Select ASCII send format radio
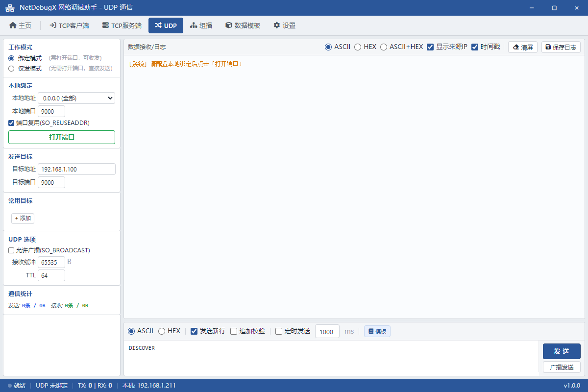Image resolution: width=588 pixels, height=392 pixels. coord(131,331)
